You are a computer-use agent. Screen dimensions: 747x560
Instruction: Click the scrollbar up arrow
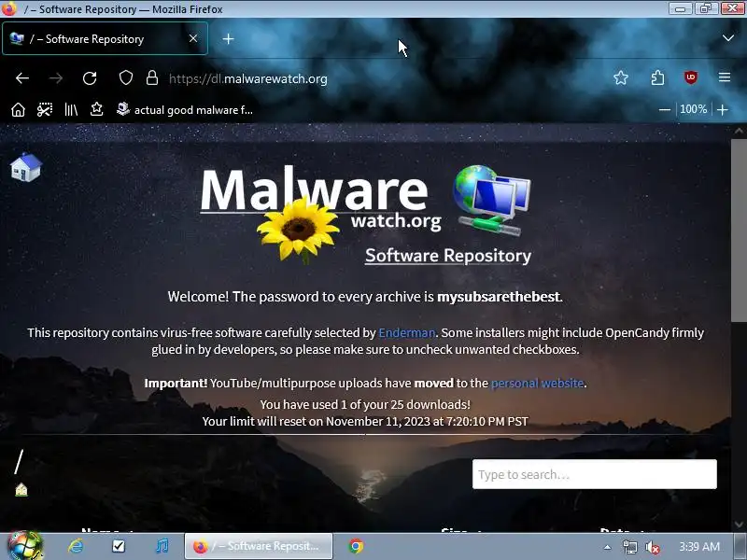click(739, 130)
